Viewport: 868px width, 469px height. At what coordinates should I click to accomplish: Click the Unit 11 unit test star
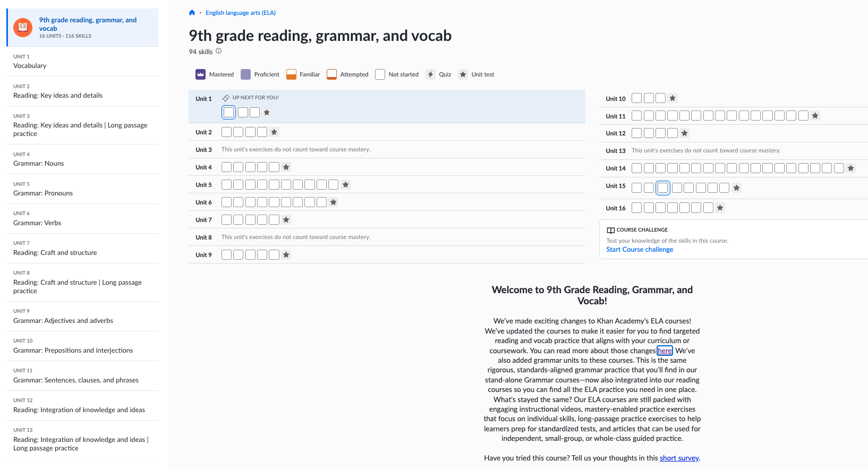point(815,116)
